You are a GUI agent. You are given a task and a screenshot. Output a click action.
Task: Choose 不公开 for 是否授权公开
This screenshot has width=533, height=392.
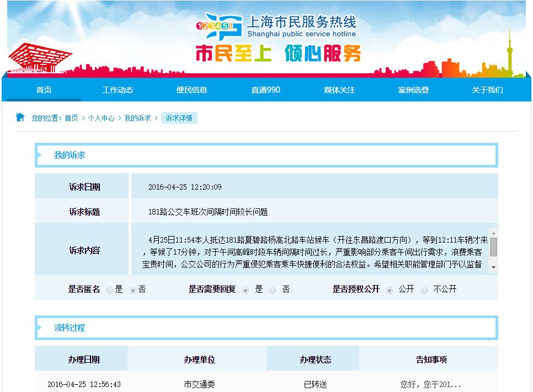424,290
